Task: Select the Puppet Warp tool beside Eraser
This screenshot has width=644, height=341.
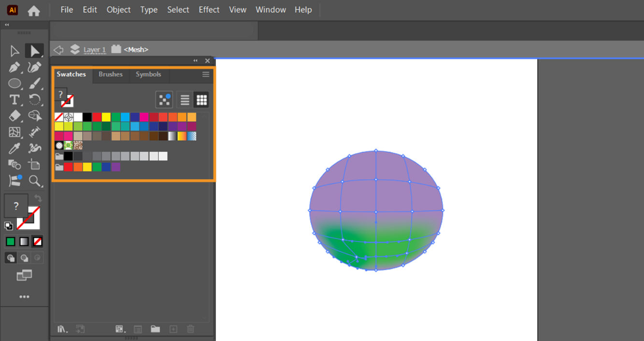Action: pos(35,116)
